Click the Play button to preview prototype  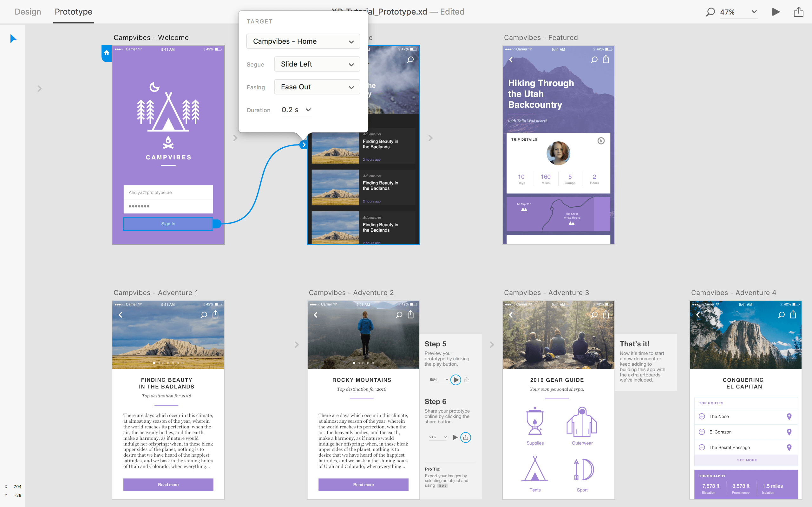(x=776, y=11)
